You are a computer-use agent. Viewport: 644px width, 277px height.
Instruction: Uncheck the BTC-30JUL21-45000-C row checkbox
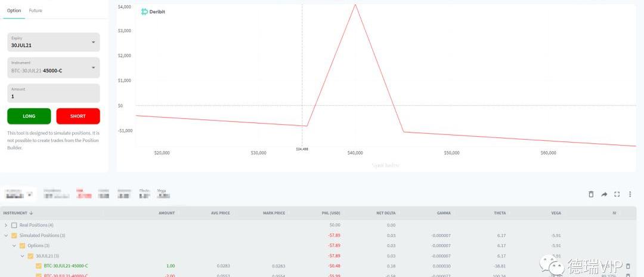click(39, 266)
